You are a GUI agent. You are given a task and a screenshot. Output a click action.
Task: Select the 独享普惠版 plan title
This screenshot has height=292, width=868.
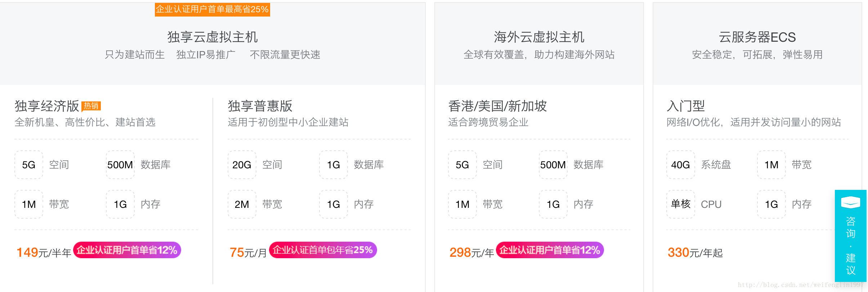260,106
